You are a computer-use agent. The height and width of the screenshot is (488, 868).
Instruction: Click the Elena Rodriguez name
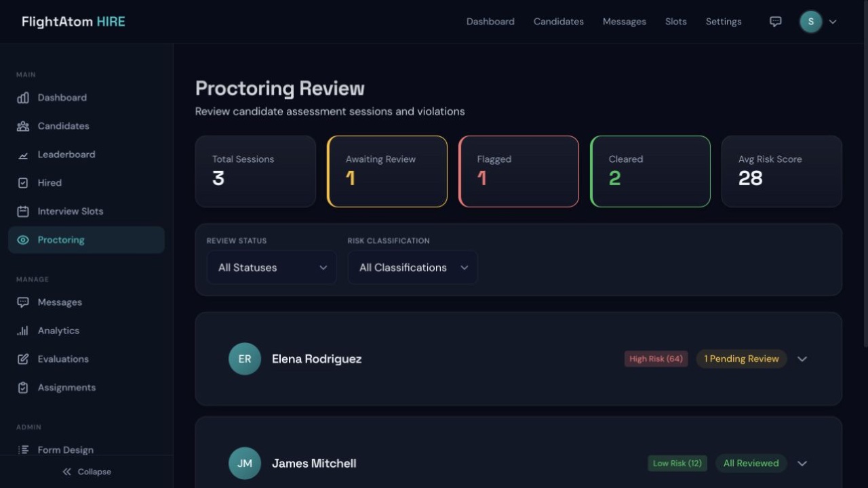pos(317,359)
